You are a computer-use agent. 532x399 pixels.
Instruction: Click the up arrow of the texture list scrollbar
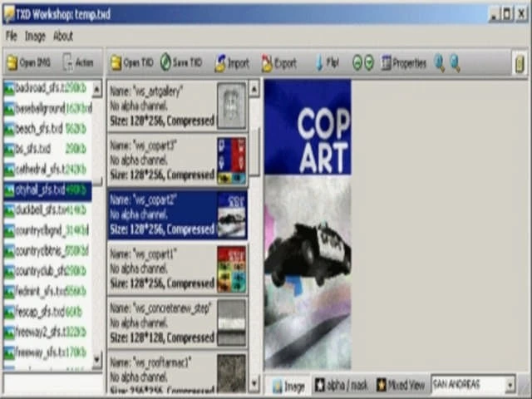pyautogui.click(x=254, y=89)
